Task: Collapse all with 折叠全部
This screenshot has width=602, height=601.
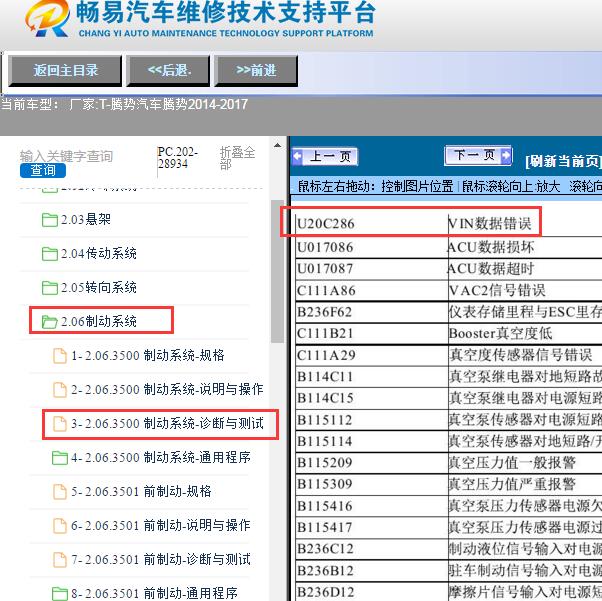Action: point(237,158)
